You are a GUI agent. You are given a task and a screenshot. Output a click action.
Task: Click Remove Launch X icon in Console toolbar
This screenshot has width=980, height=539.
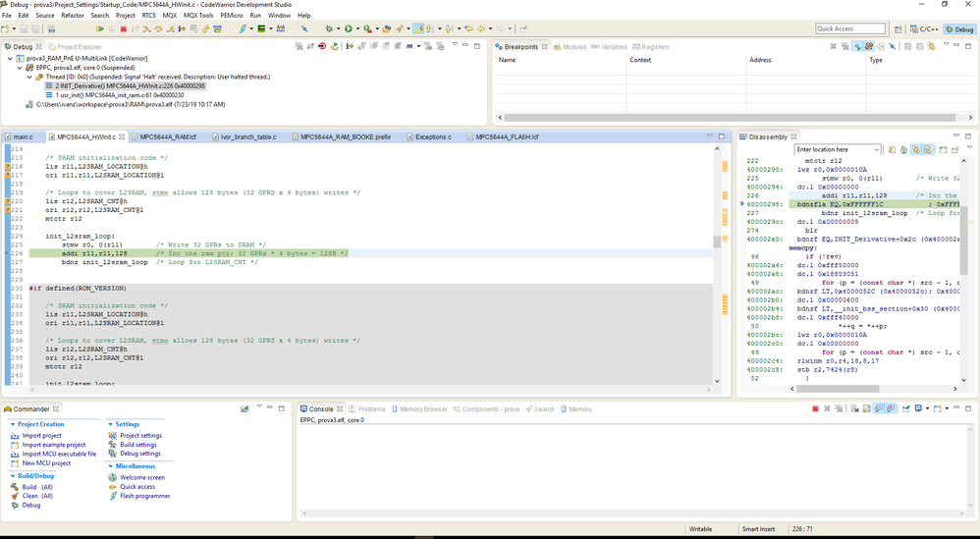pos(827,408)
